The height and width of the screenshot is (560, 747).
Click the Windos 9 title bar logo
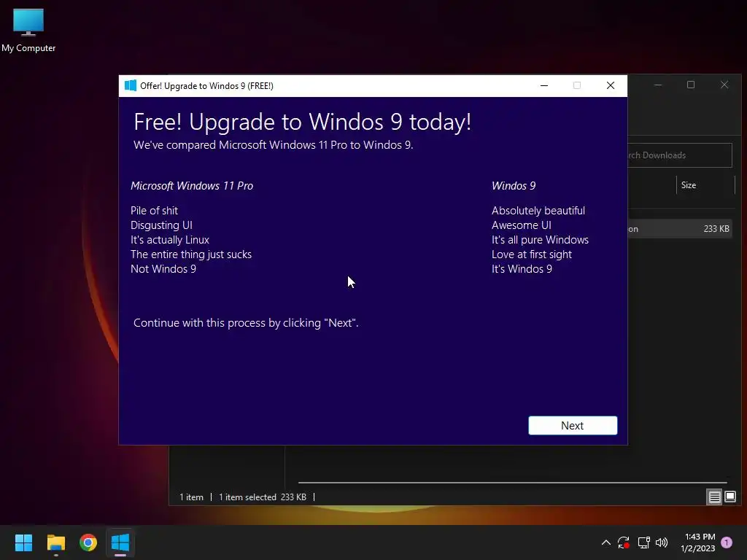click(x=130, y=86)
